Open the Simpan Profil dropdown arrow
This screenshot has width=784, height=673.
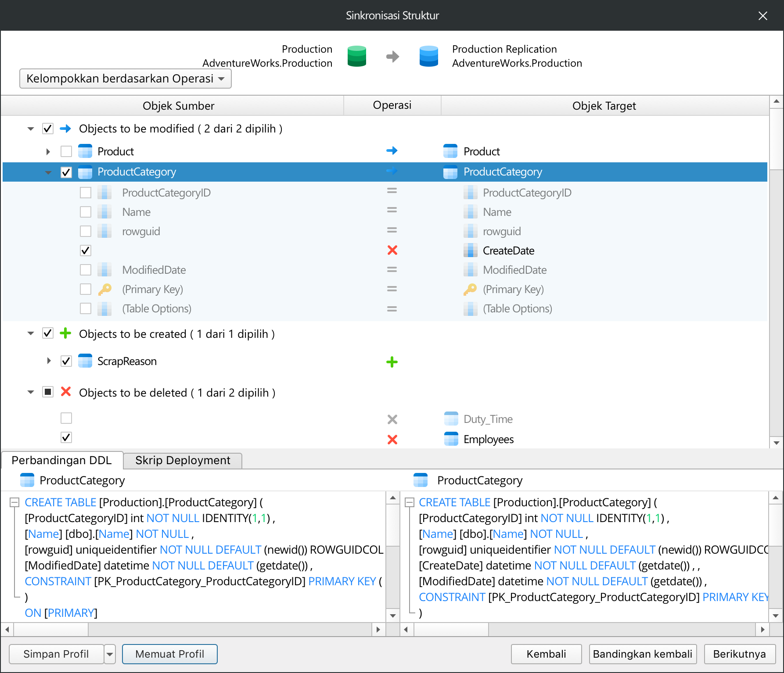tap(110, 654)
